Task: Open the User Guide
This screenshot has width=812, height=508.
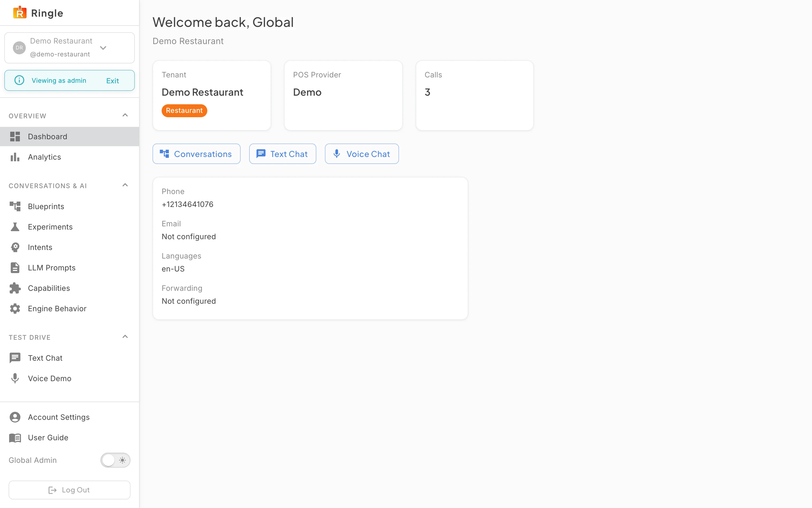Action: (70, 438)
